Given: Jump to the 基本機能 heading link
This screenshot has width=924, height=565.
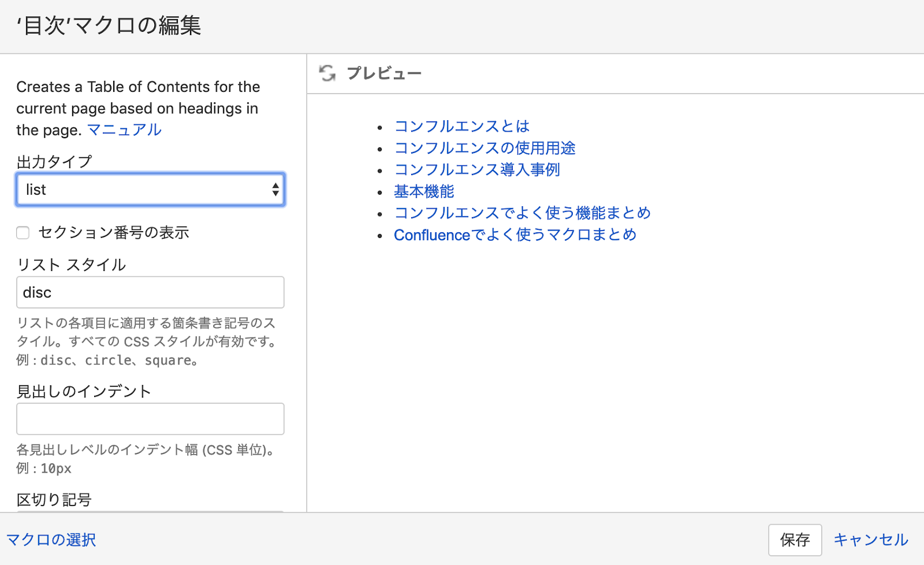Looking at the screenshot, I should tap(424, 191).
